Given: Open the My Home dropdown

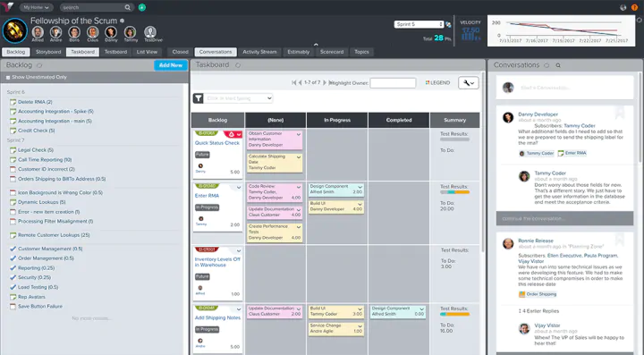Looking at the screenshot, I should point(36,7).
